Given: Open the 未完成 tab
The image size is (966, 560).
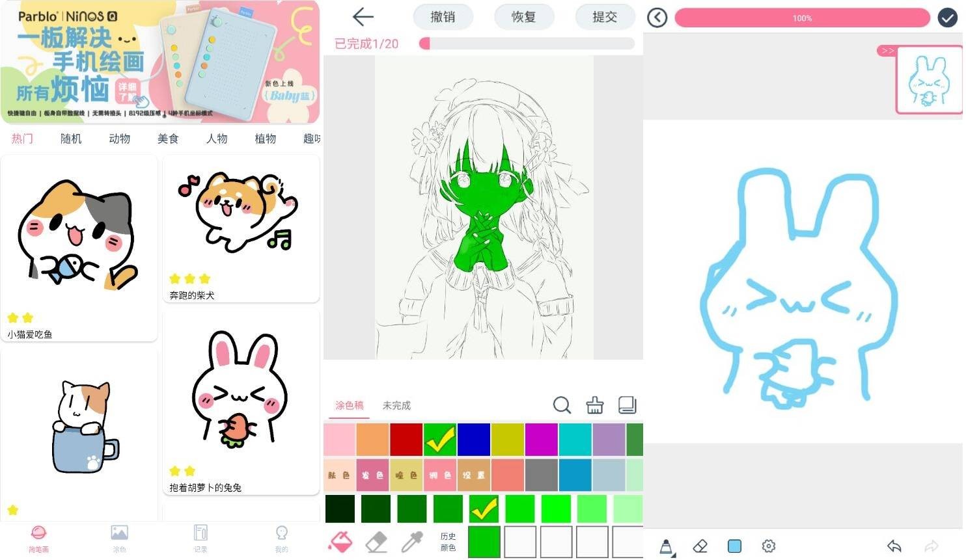Looking at the screenshot, I should click(396, 405).
